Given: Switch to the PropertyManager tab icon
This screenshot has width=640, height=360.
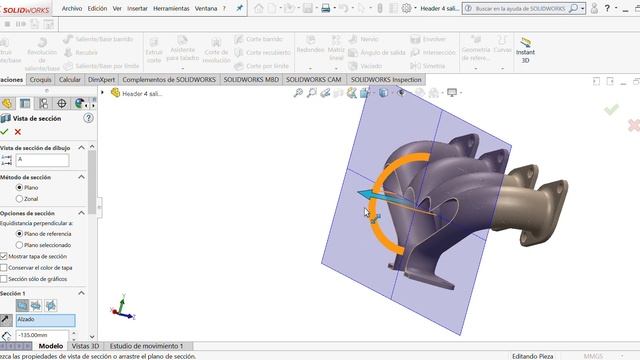Looking at the screenshot, I should [x=25, y=104].
